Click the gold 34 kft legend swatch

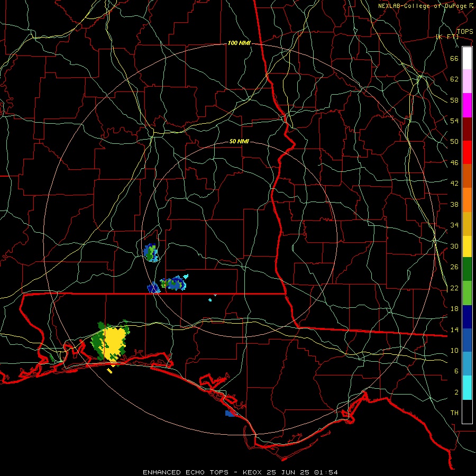(x=467, y=224)
